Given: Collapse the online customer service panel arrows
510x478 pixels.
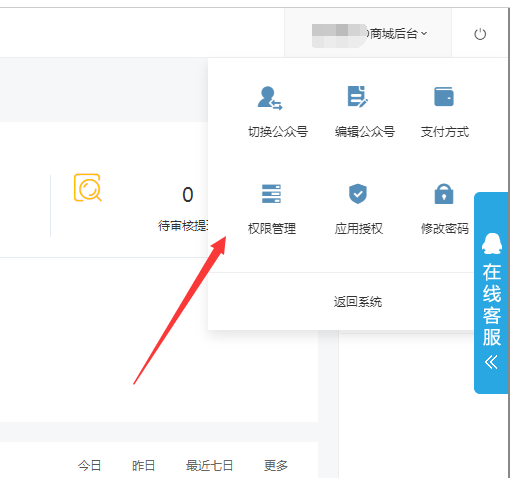Looking at the screenshot, I should coord(491,362).
